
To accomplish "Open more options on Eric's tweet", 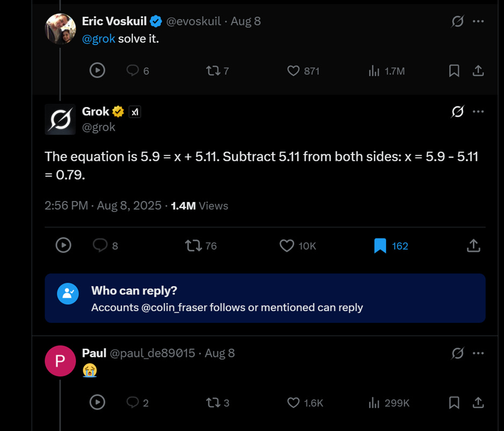I will [x=478, y=21].
